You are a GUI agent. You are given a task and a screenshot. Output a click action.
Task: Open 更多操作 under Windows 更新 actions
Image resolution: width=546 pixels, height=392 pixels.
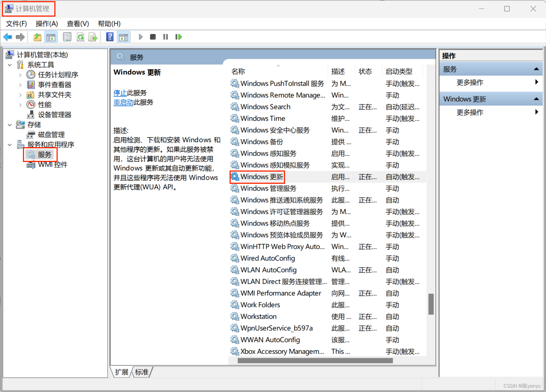pyautogui.click(x=470, y=112)
